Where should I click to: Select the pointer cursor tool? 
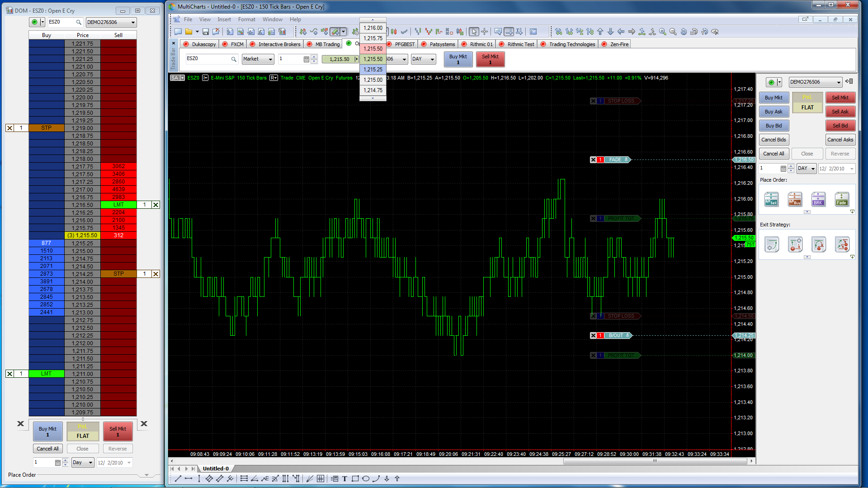[x=474, y=32]
